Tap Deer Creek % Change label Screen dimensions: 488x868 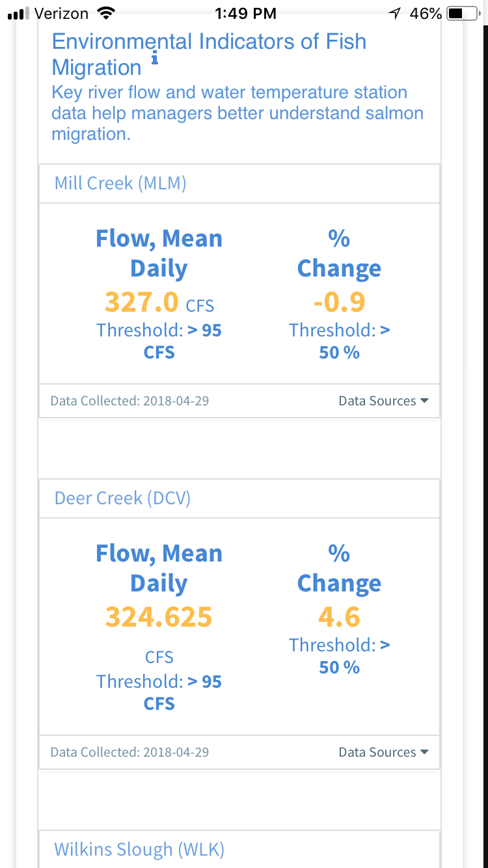pos(339,569)
